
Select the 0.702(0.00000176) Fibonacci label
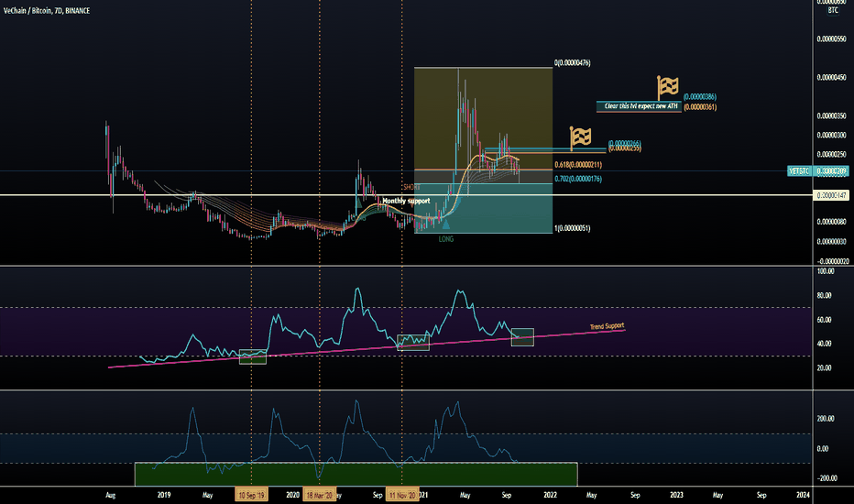point(578,179)
